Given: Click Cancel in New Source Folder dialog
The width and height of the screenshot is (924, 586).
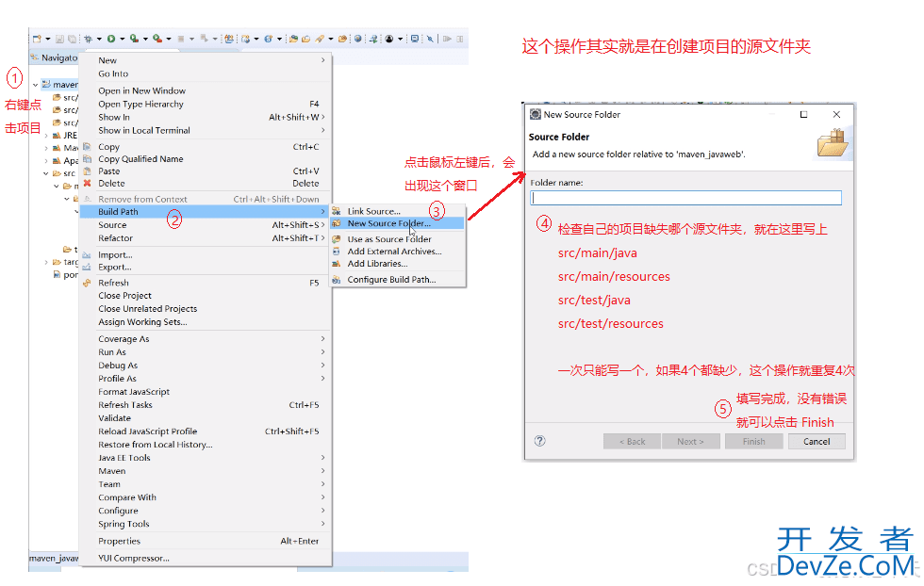Looking at the screenshot, I should [x=817, y=441].
